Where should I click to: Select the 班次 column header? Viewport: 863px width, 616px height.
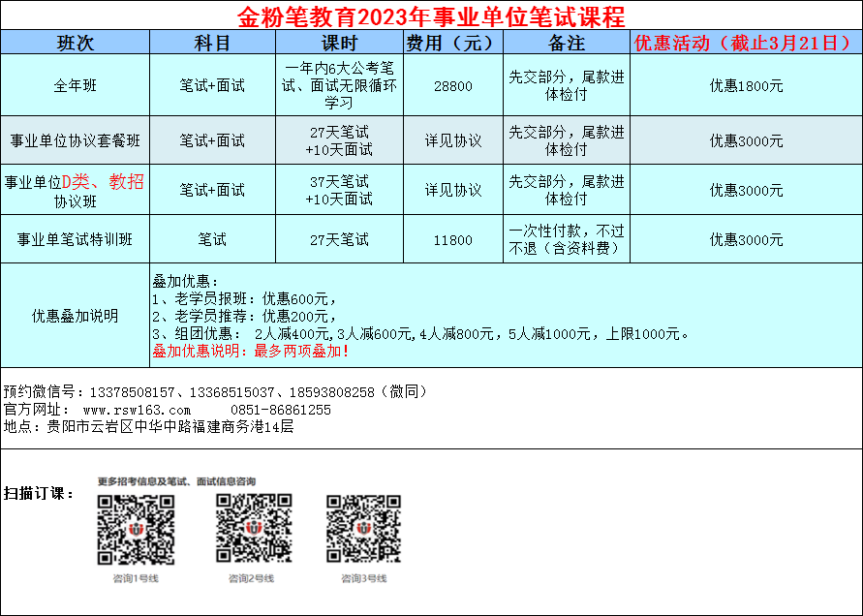click(x=76, y=43)
